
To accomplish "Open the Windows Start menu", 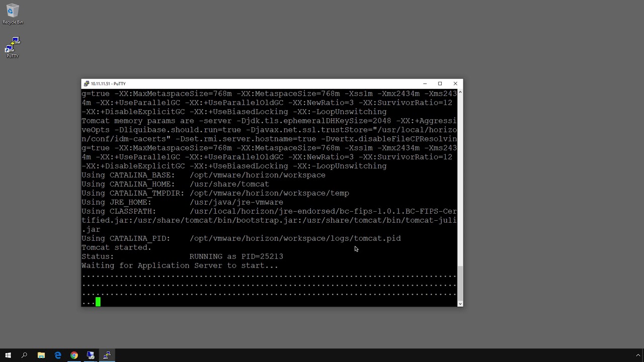I will [x=8, y=355].
